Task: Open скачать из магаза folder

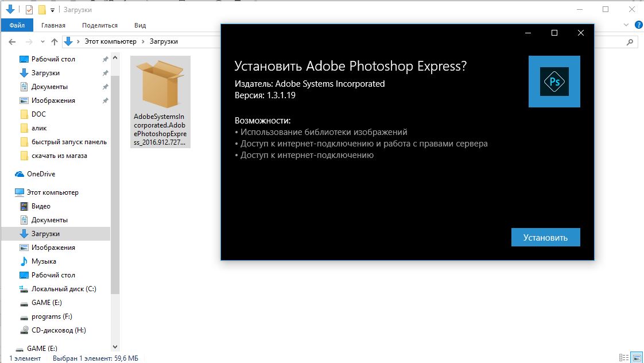Action: coord(59,156)
